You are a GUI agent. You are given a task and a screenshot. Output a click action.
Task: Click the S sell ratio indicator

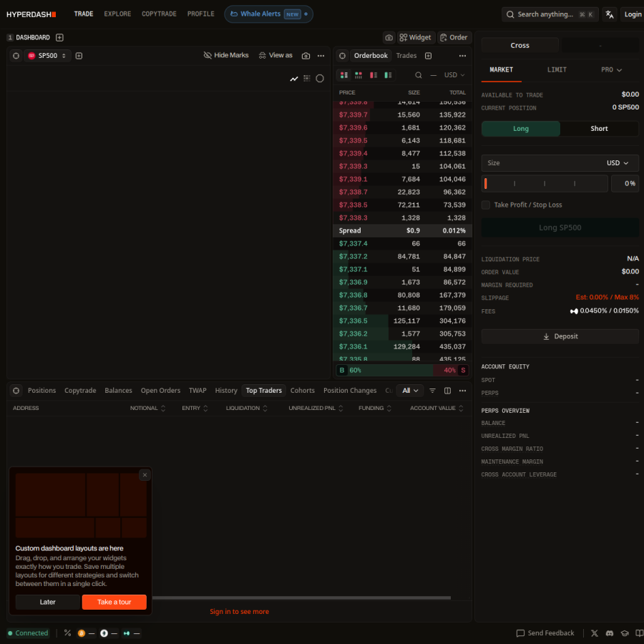click(463, 370)
